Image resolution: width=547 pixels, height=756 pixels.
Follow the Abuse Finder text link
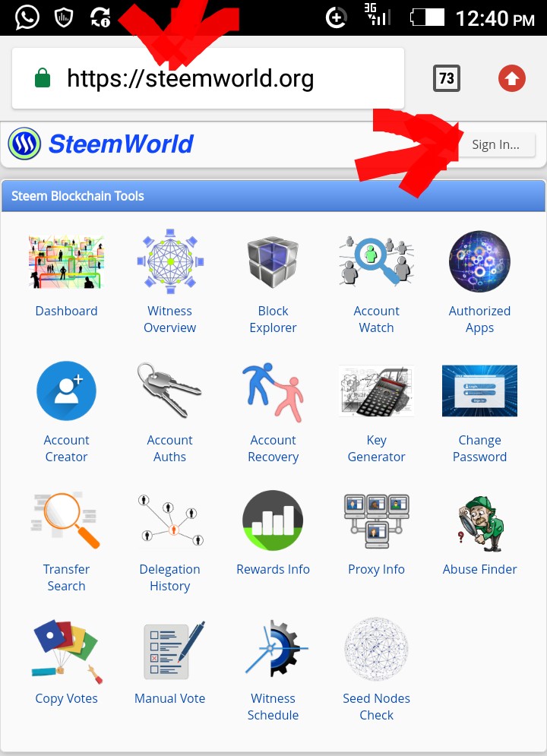(479, 569)
